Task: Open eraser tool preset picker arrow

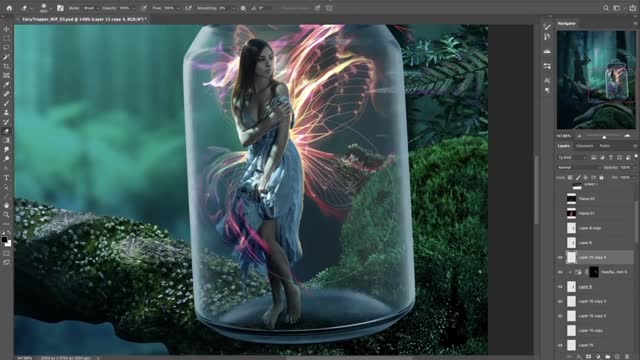Action: (31, 8)
